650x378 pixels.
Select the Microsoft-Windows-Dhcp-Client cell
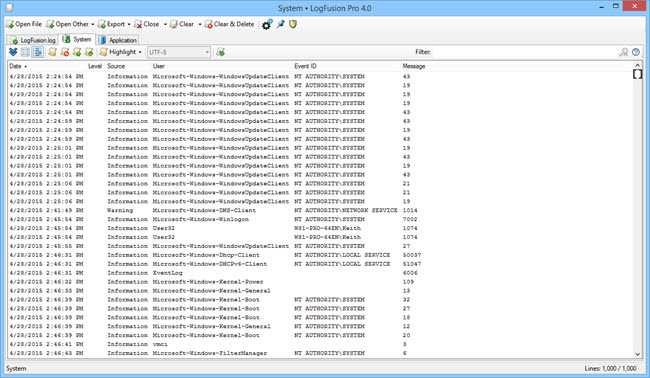206,255
